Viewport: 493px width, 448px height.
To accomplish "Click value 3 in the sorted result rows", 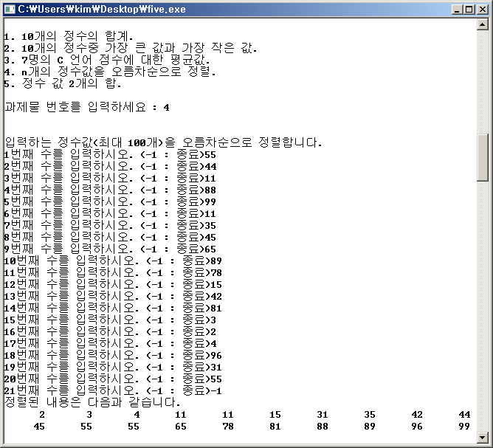I will (89, 415).
